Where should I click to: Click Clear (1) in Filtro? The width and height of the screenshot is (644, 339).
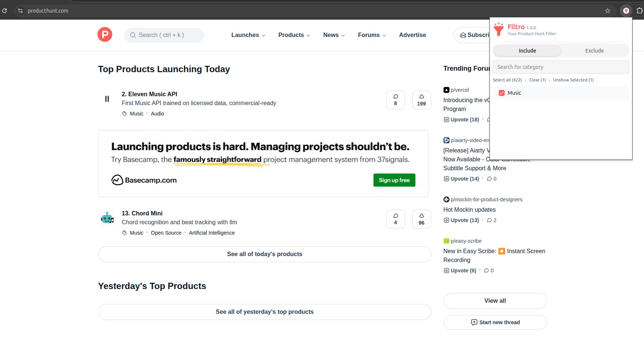coord(537,80)
